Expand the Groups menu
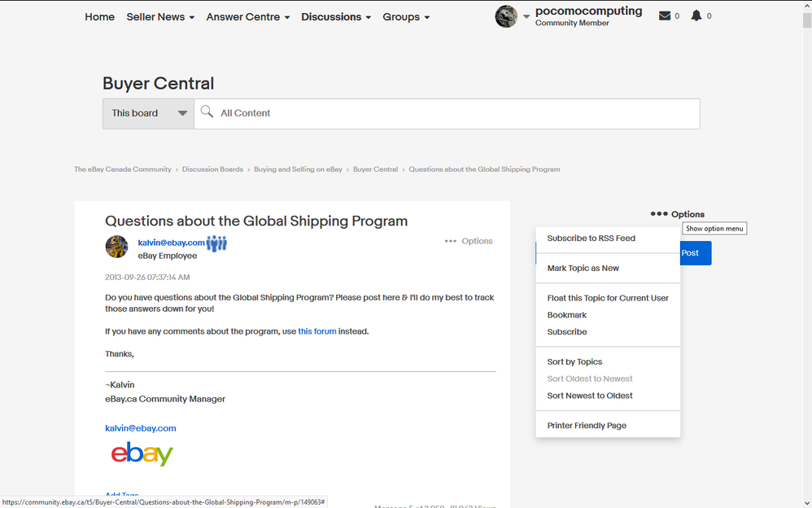 tap(406, 17)
